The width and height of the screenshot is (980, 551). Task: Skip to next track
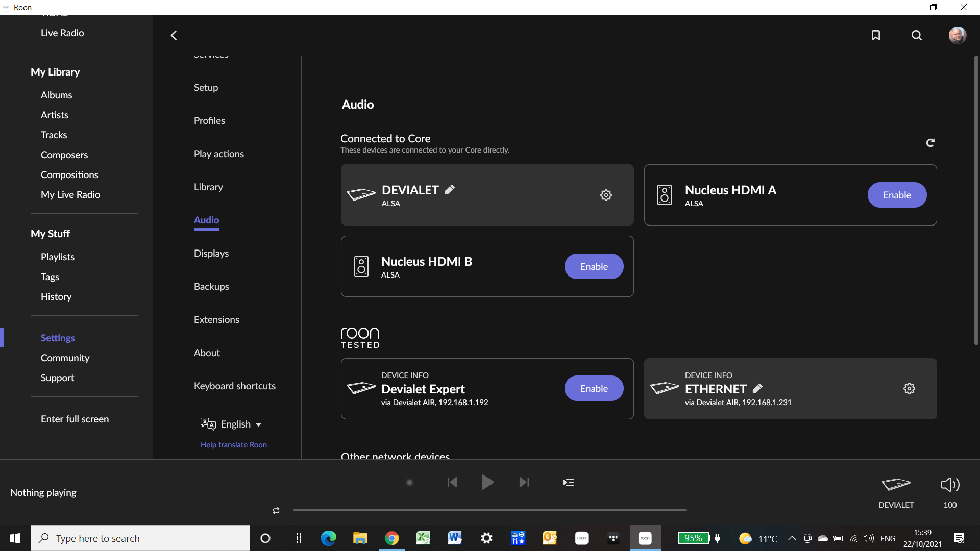524,482
